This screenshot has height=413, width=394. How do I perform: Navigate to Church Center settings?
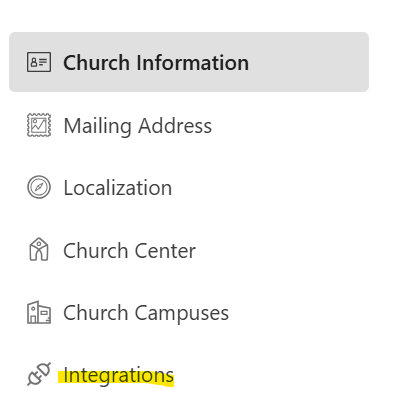[x=189, y=250]
